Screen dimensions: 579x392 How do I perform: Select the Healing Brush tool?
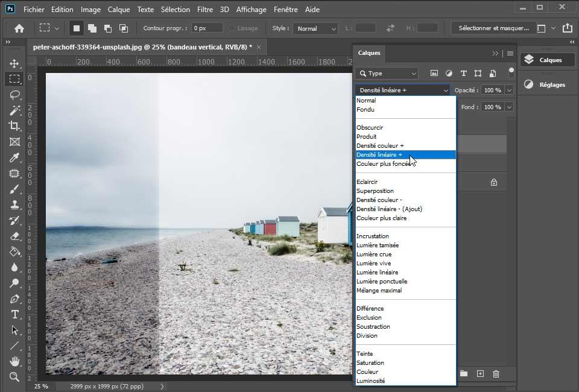pos(14,173)
